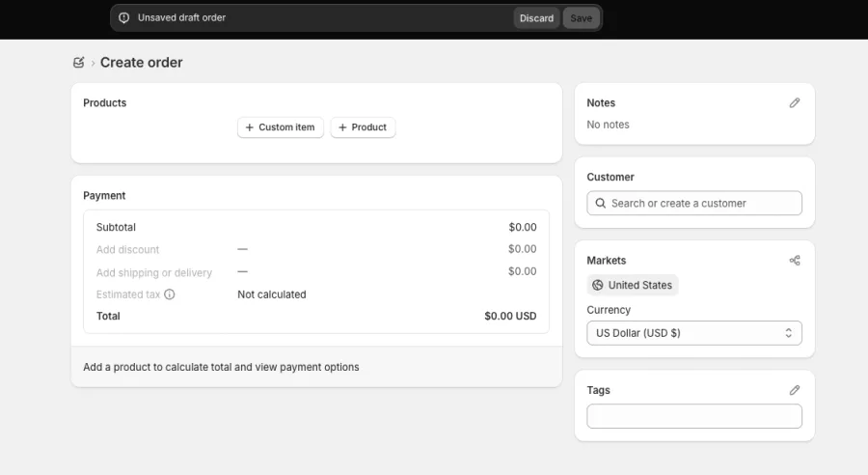Add a Product to the order
Screen dimensions: 868x475
[x=363, y=127]
